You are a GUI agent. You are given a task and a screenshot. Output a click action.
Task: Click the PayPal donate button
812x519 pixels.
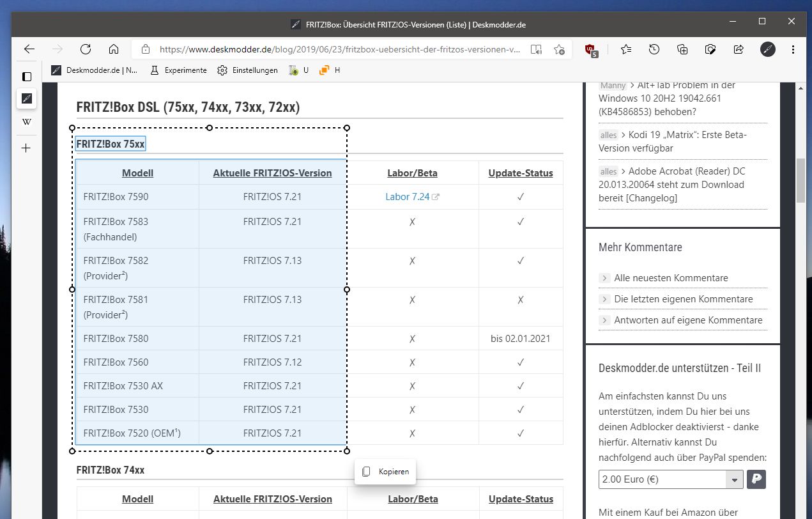click(x=756, y=479)
